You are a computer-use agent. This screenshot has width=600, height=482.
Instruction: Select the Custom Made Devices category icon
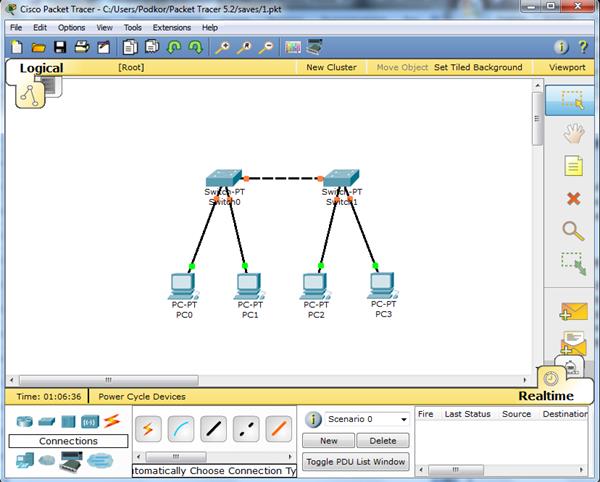(71, 461)
